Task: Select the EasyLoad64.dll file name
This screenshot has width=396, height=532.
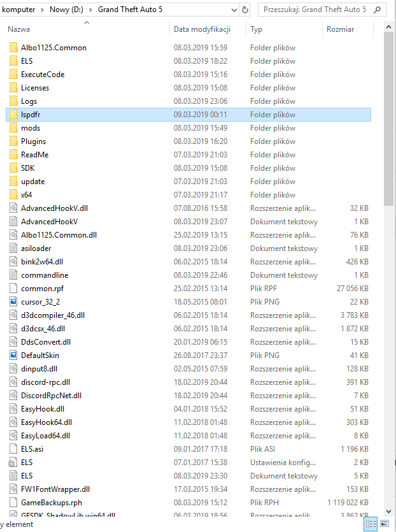Action: 45,436
